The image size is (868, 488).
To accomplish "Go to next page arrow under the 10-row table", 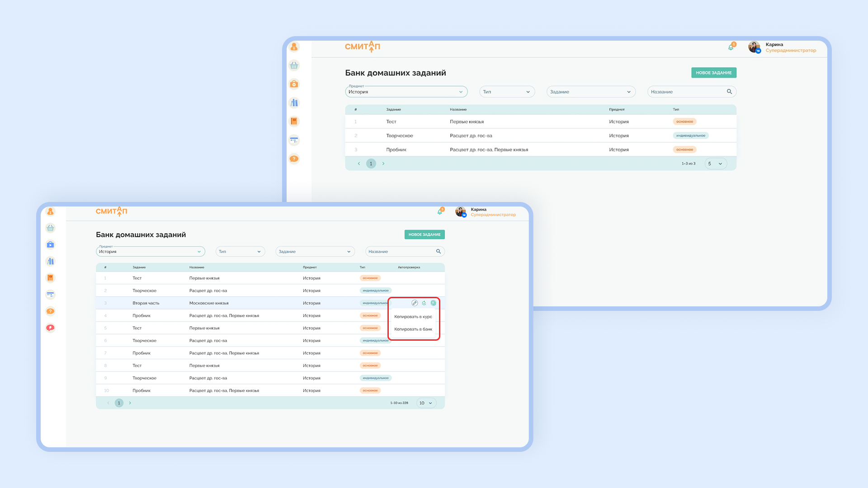I will 130,403.
